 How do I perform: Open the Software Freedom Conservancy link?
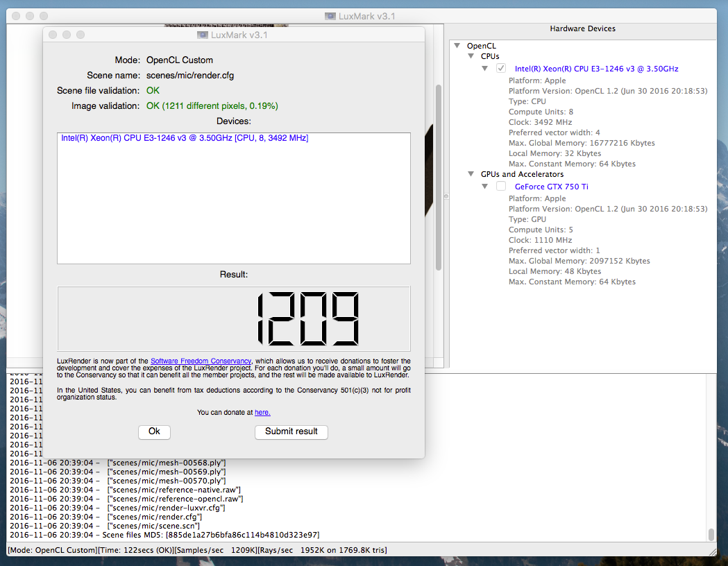point(201,361)
